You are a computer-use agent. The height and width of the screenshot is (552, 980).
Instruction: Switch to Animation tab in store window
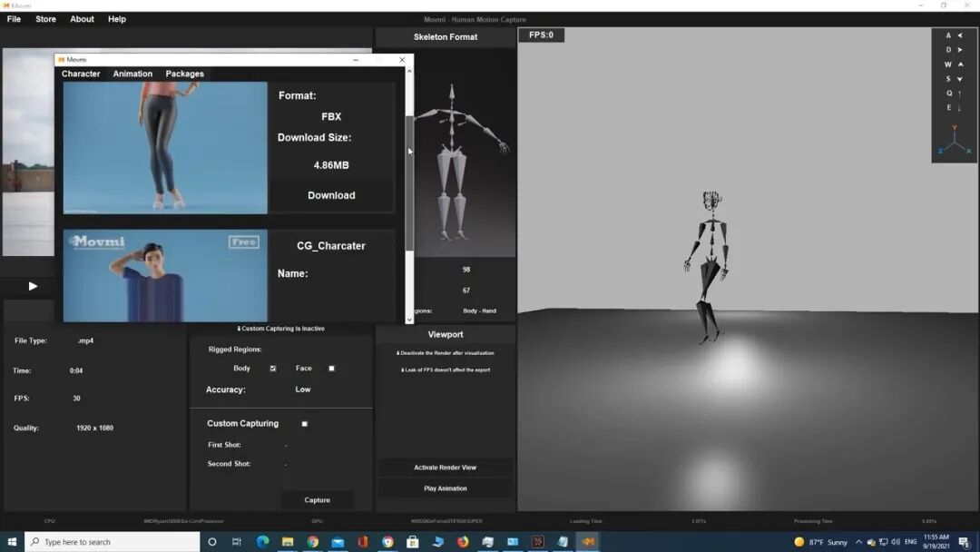(x=132, y=74)
